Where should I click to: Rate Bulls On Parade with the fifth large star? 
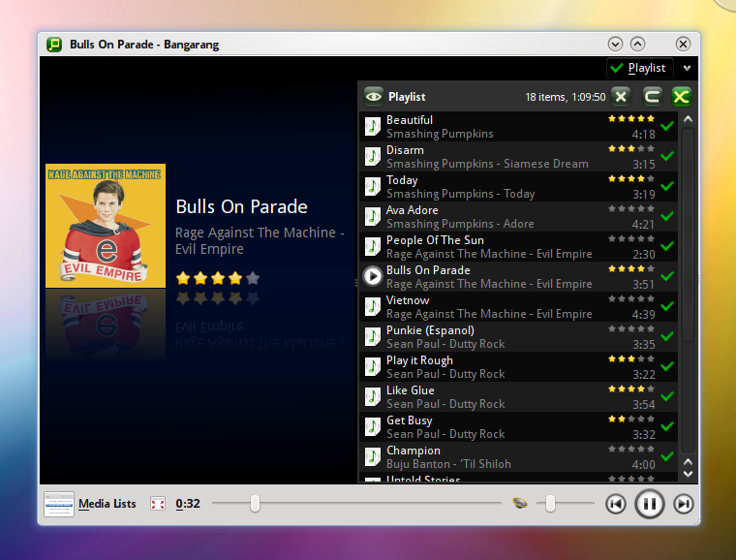pyautogui.click(x=253, y=278)
